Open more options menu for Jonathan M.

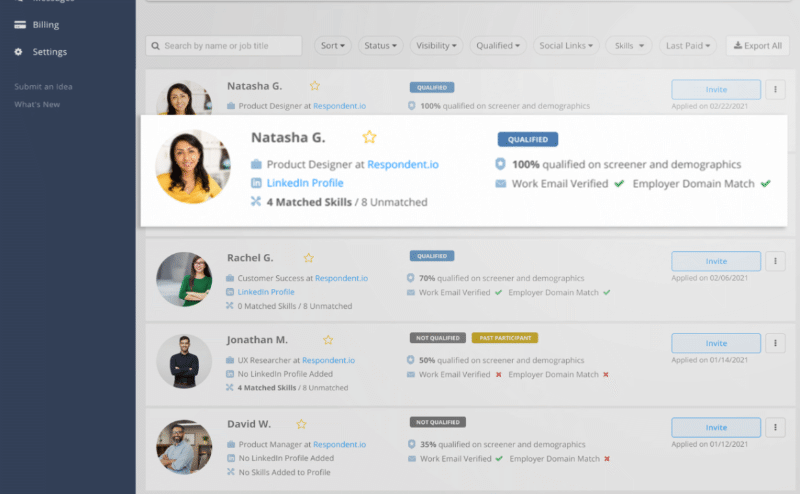tap(775, 343)
